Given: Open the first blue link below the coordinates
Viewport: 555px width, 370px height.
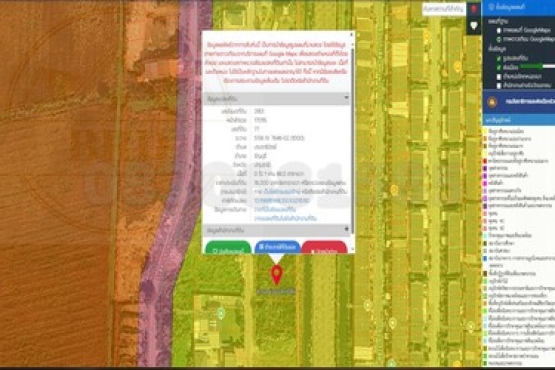Looking at the screenshot, I should [275, 209].
